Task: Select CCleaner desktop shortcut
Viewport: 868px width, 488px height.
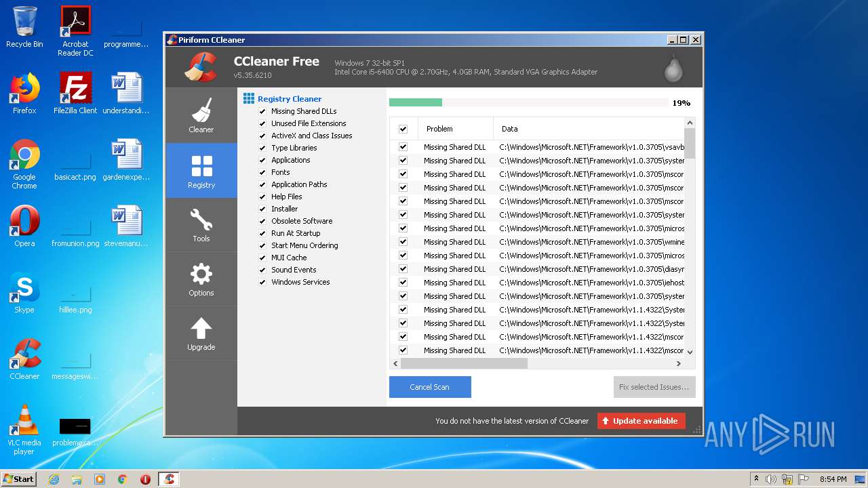Action: [x=24, y=359]
